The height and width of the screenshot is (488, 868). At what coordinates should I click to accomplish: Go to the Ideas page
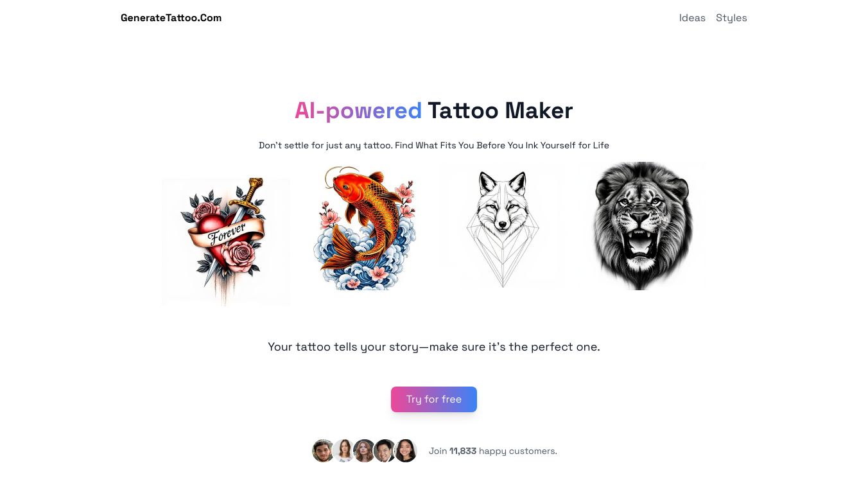(x=692, y=18)
